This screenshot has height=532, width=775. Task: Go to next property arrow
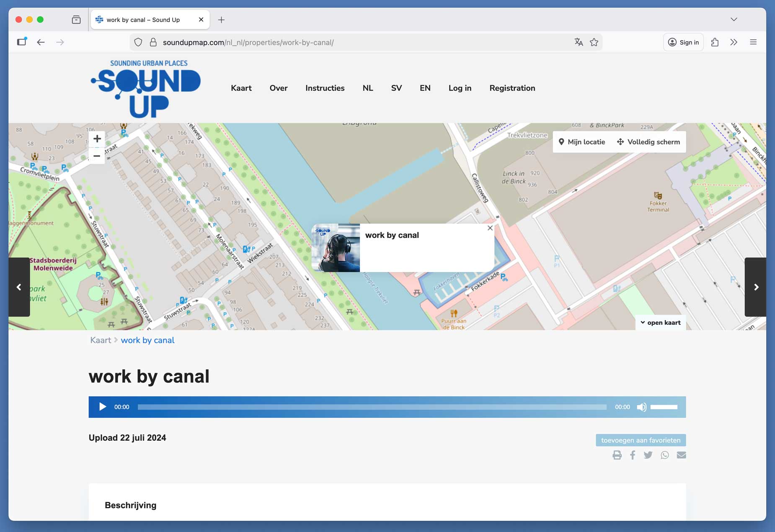[x=756, y=287]
